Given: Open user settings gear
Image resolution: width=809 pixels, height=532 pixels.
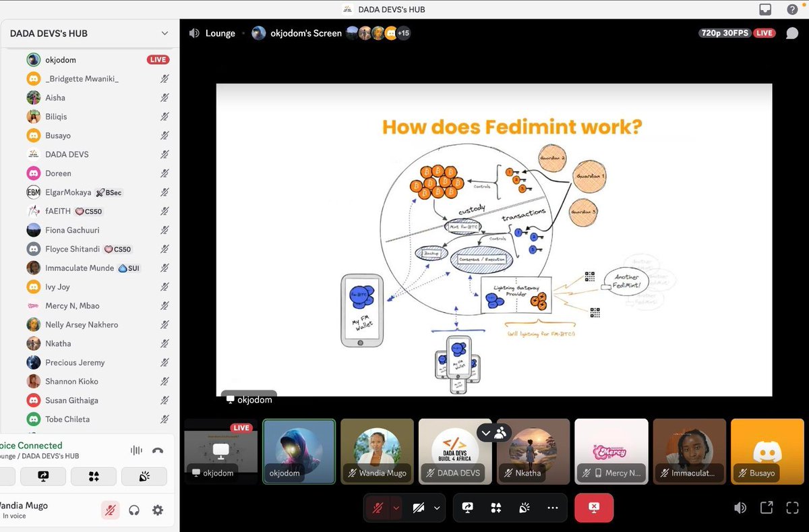Looking at the screenshot, I should [x=158, y=510].
